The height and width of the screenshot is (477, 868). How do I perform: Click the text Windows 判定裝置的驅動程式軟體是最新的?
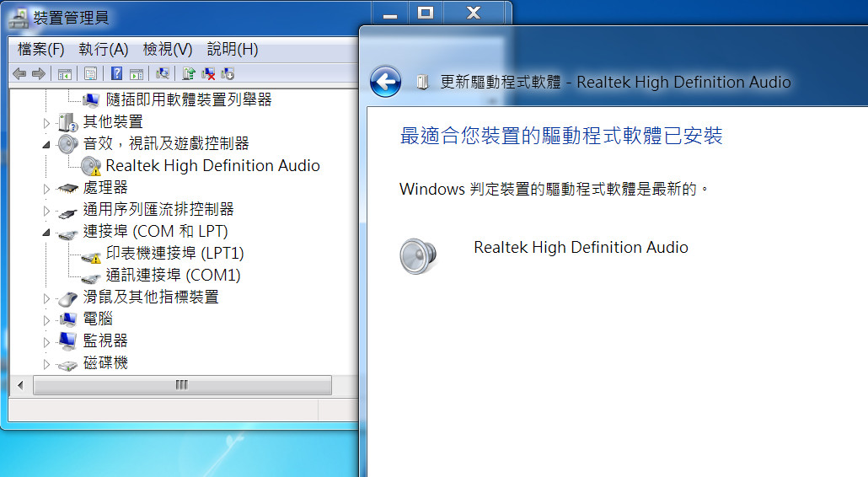pos(555,190)
